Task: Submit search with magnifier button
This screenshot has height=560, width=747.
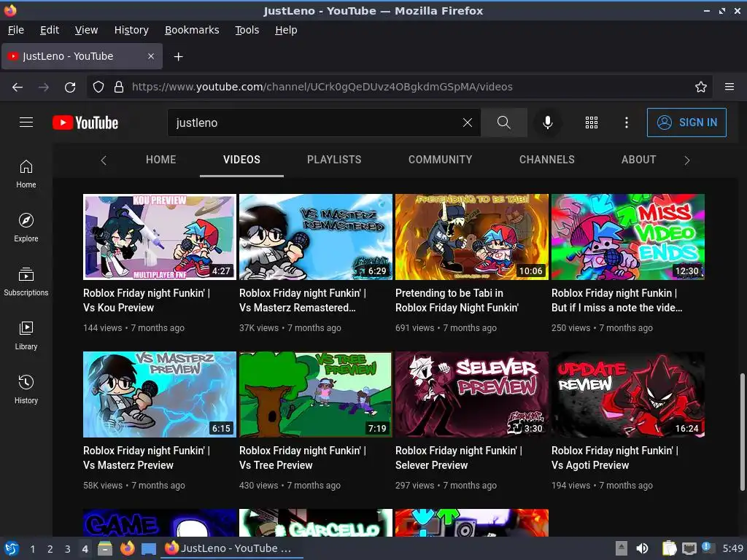Action: (503, 122)
